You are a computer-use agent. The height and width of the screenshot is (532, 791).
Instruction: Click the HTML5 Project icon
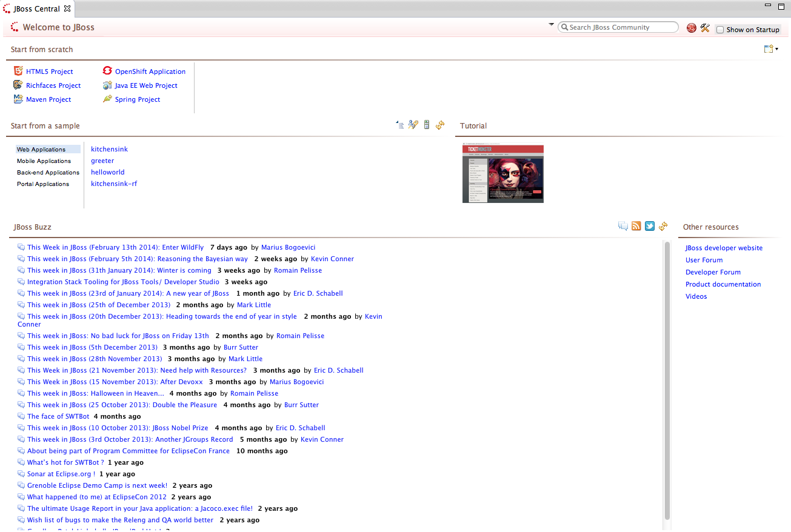pyautogui.click(x=18, y=71)
